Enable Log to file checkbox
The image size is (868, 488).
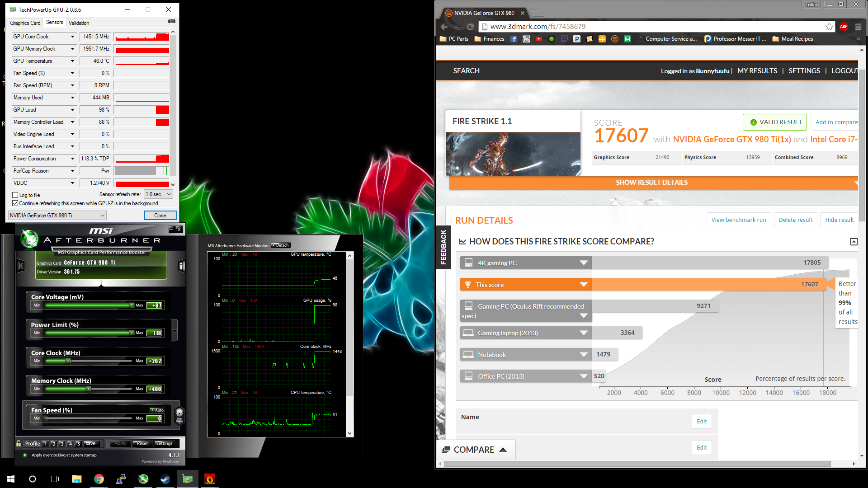tap(15, 195)
